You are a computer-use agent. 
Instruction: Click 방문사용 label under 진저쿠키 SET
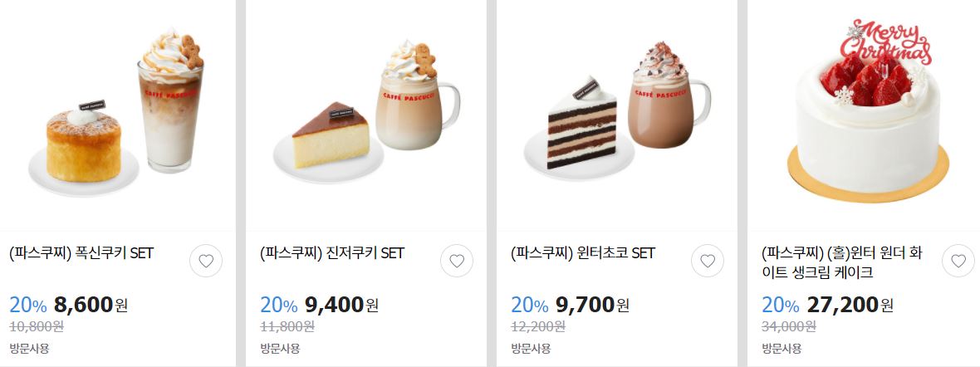click(280, 348)
